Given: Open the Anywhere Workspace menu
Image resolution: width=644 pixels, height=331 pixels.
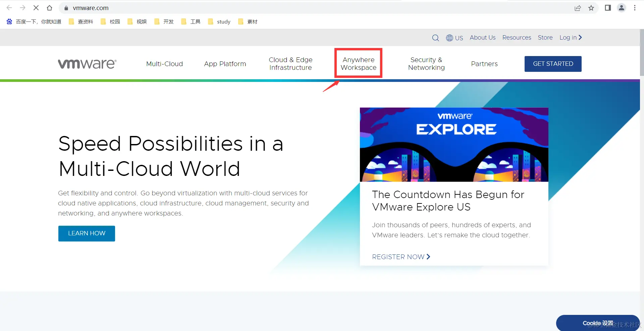Looking at the screenshot, I should (359, 64).
